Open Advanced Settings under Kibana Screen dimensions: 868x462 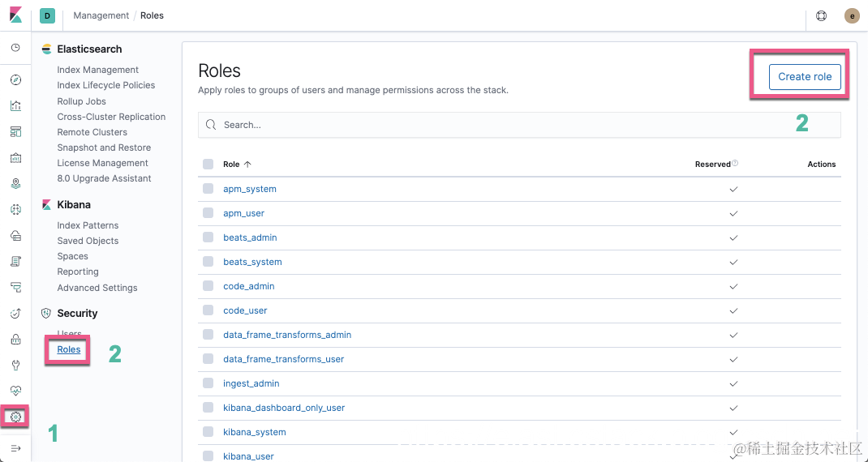click(97, 288)
